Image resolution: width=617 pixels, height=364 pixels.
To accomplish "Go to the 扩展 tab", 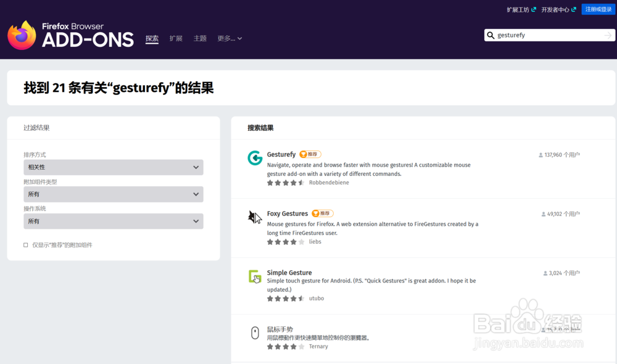I will pos(176,38).
